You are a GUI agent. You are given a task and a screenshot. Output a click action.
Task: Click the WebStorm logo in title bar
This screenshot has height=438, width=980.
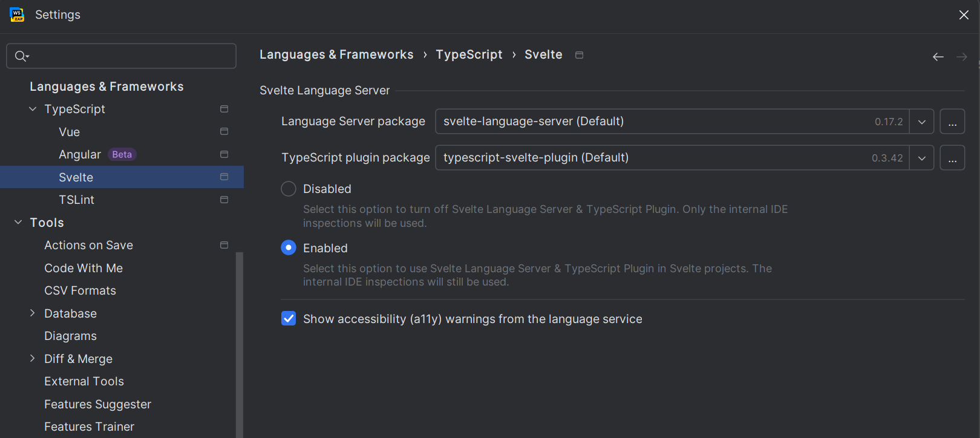(x=17, y=15)
